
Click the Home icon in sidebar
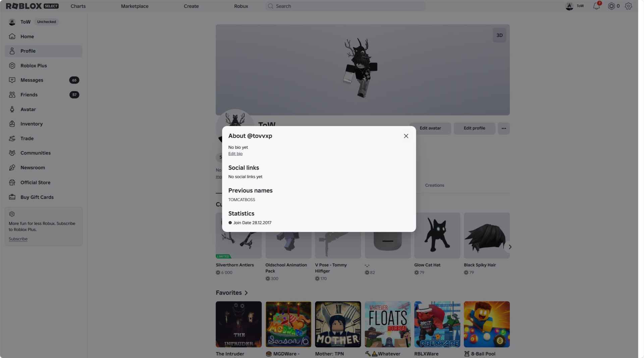point(12,36)
